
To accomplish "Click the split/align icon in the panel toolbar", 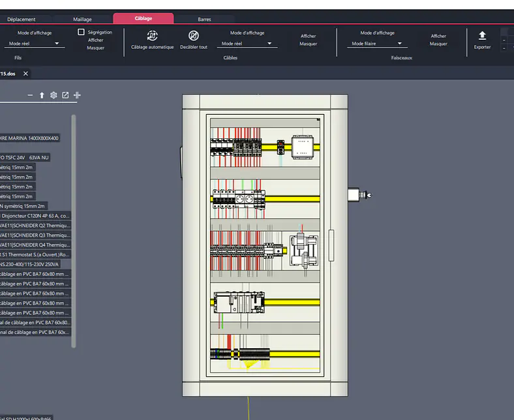I will (77, 95).
